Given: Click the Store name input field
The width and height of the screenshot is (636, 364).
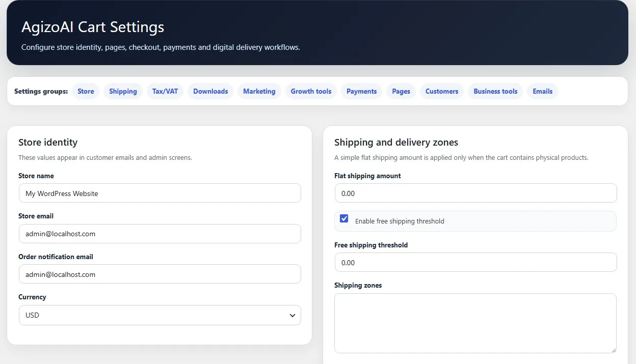Looking at the screenshot, I should coord(160,193).
